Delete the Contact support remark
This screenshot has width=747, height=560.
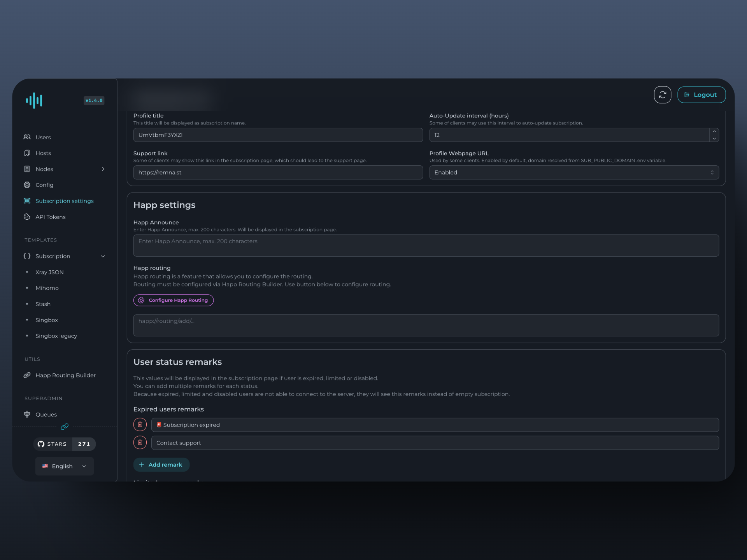click(140, 442)
